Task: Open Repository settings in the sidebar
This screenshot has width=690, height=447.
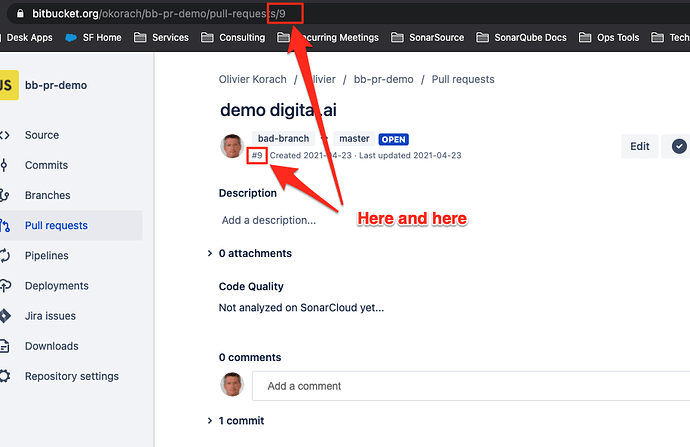Action: (x=72, y=376)
